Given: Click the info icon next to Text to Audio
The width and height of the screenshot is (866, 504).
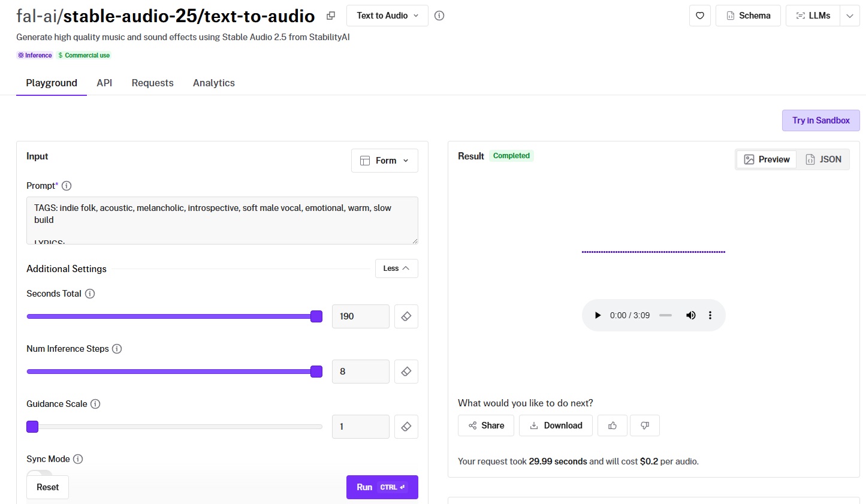Looking at the screenshot, I should 439,16.
